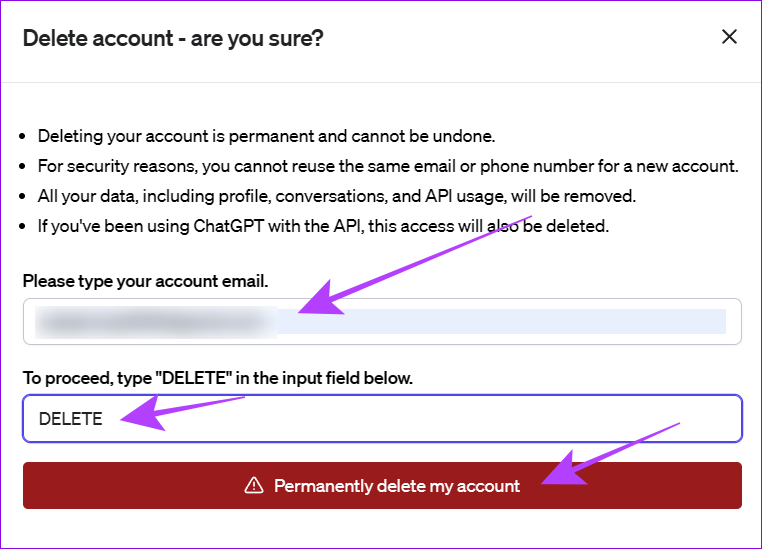762x550 pixels.
Task: Click the empty right side of DELETE field
Action: tap(486, 418)
